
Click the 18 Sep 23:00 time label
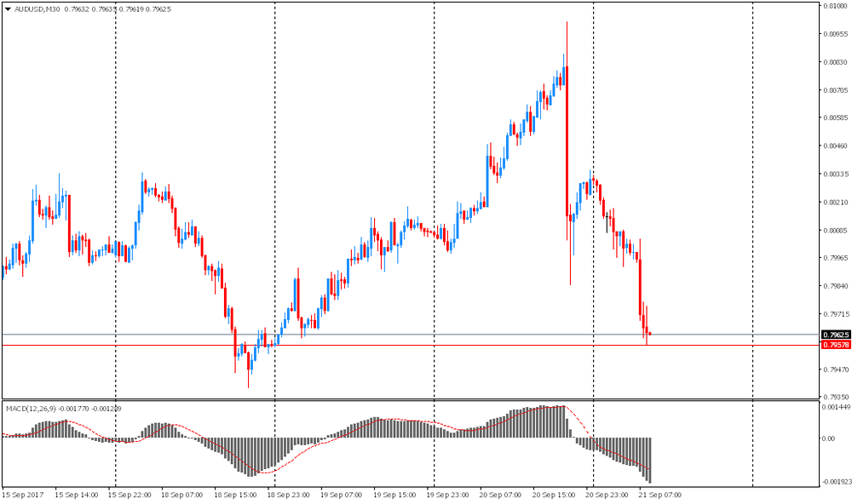point(289,495)
